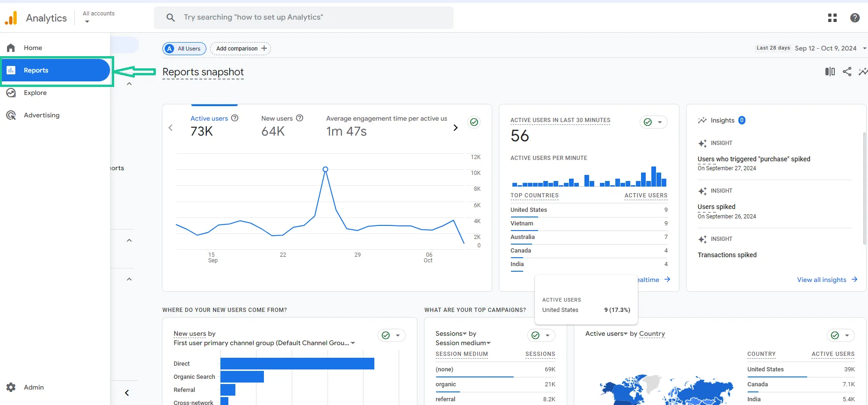
Task: Click the Home house icon in the sidebar
Action: point(11,48)
